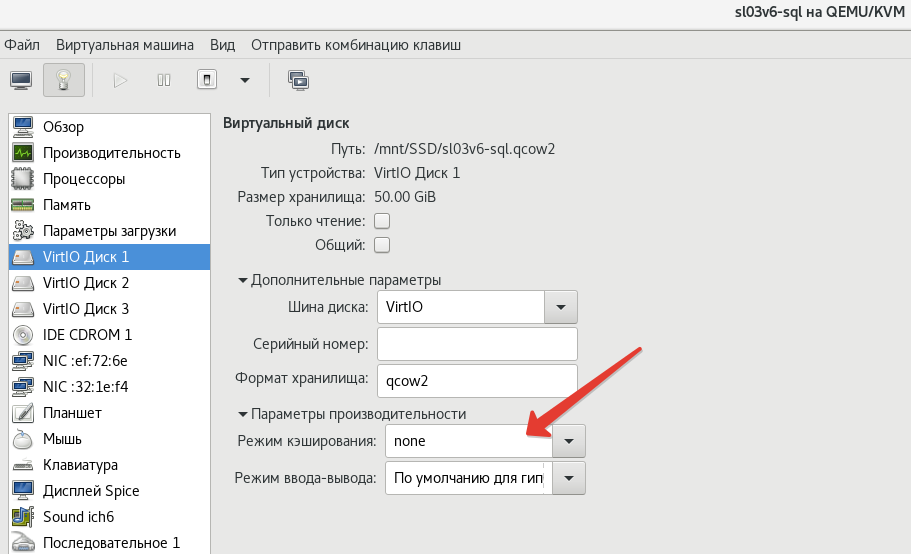Open the shutdown options dropdown arrow
This screenshot has width=911, height=554.
(245, 80)
